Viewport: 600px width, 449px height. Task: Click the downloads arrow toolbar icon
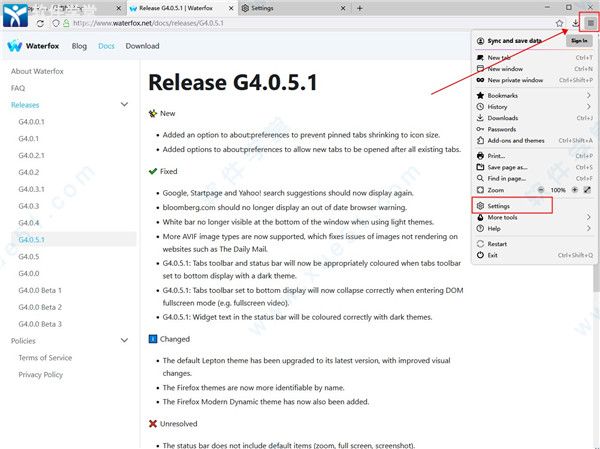(575, 23)
